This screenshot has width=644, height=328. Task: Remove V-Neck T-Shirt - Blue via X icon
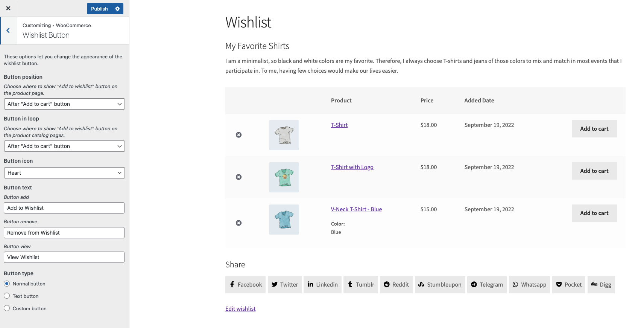pos(238,223)
